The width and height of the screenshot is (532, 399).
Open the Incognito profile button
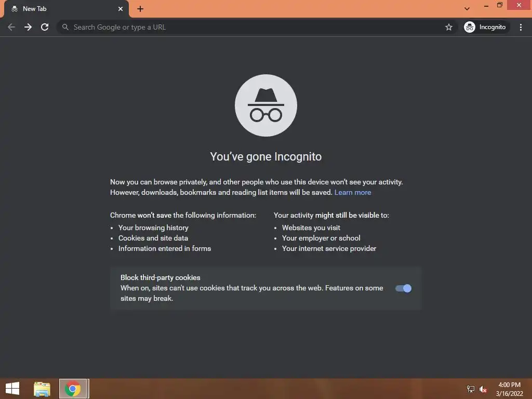click(x=487, y=27)
